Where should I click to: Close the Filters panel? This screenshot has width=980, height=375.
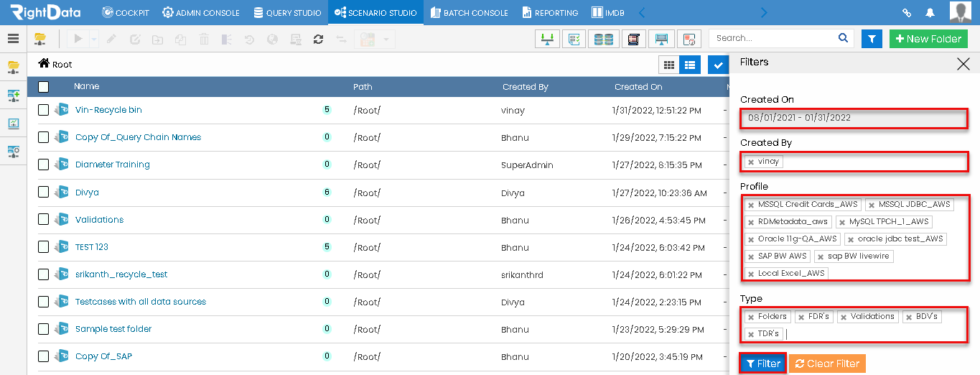click(963, 64)
